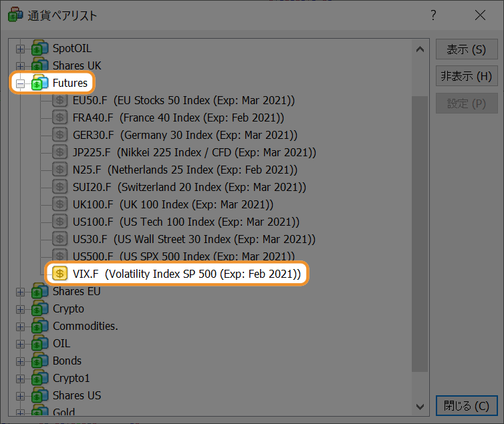Image resolution: width=504 pixels, height=424 pixels.
Task: Click the 設定 (P) properties button
Action: [467, 103]
